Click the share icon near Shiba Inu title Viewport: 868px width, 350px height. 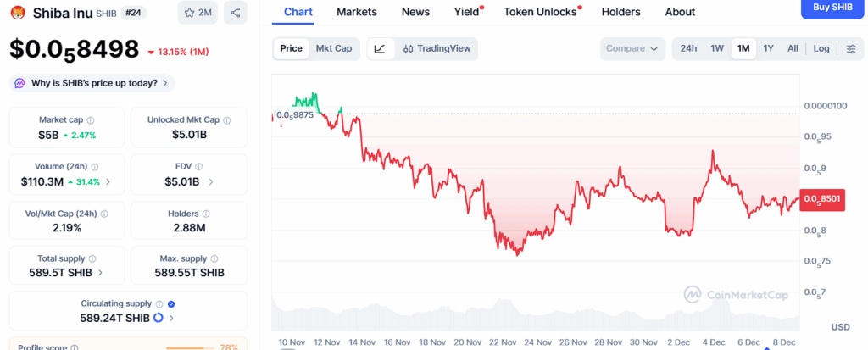point(235,13)
